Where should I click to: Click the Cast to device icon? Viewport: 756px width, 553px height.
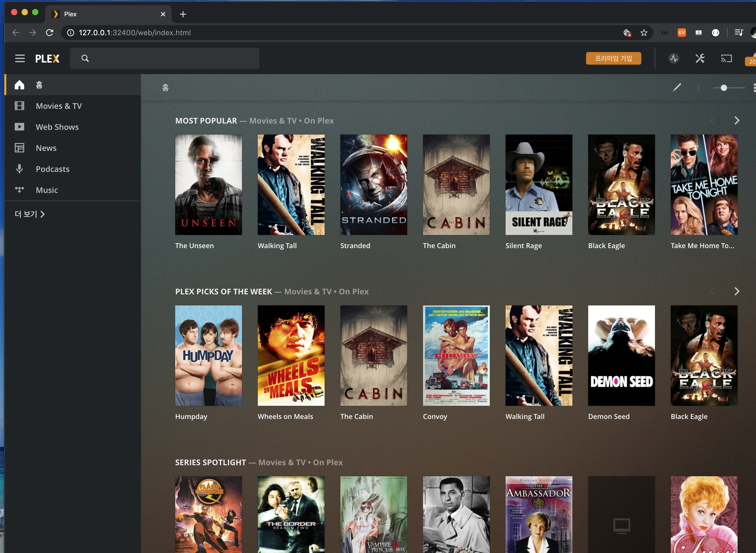726,59
